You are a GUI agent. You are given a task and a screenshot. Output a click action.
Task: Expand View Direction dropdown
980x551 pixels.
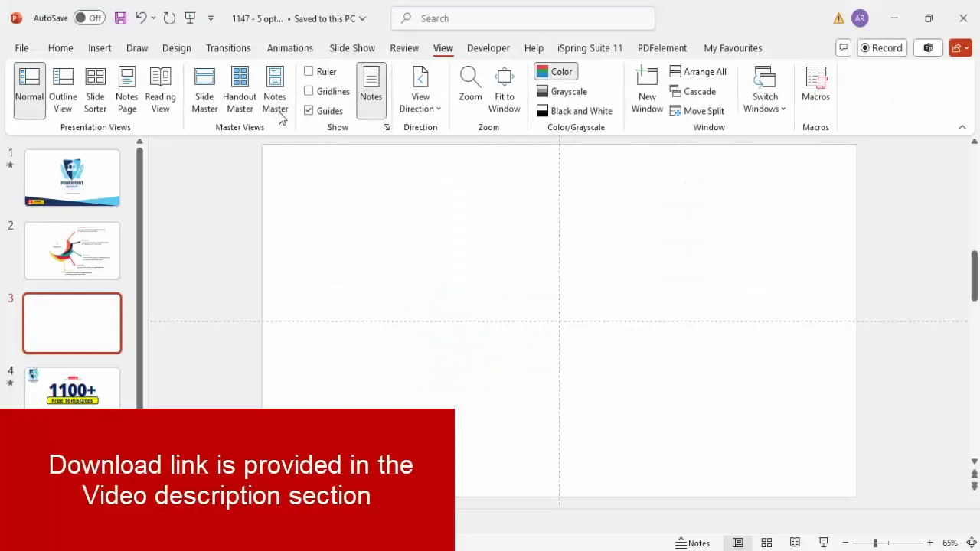420,90
